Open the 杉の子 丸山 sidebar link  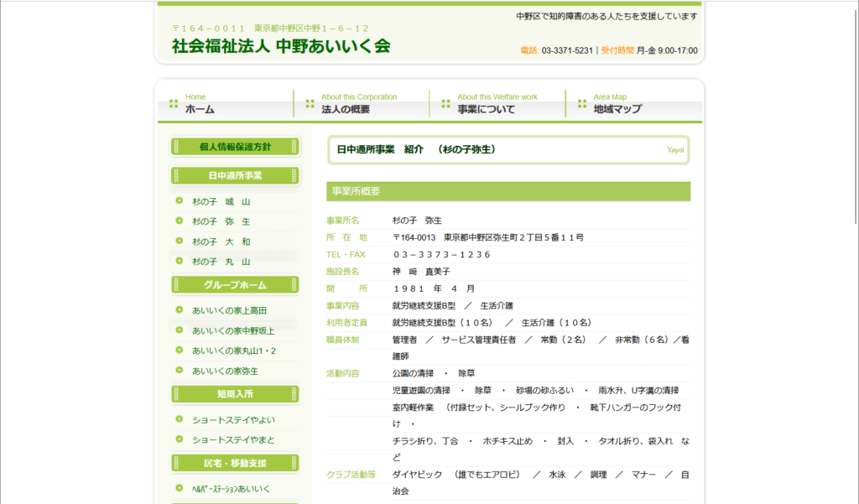(221, 262)
